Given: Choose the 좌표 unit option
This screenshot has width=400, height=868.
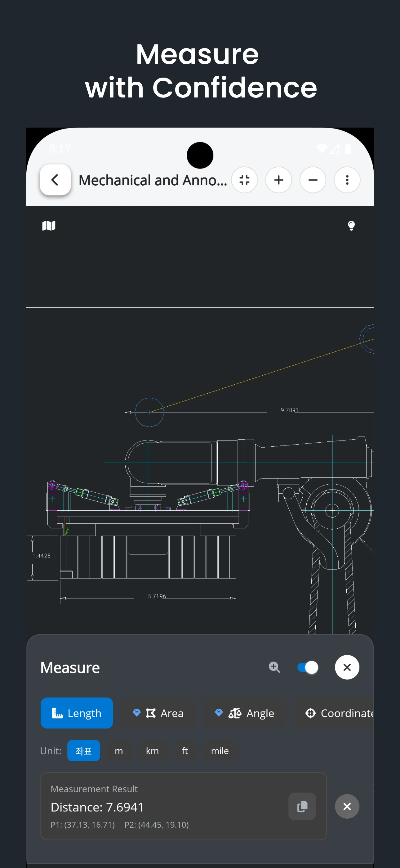Looking at the screenshot, I should (83, 751).
